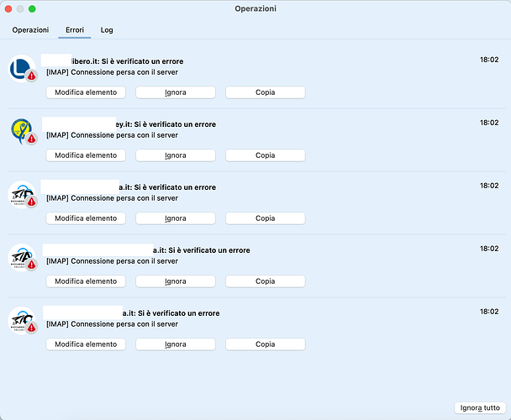Click the 18:02 timestamp of ey.it error
Screen dimensions: 511x420
pyautogui.click(x=489, y=123)
